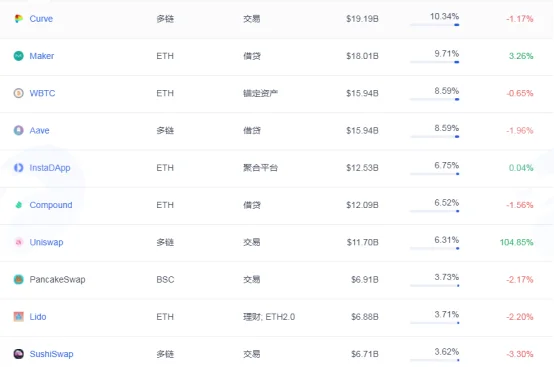Open the Uniswap project link

point(46,242)
